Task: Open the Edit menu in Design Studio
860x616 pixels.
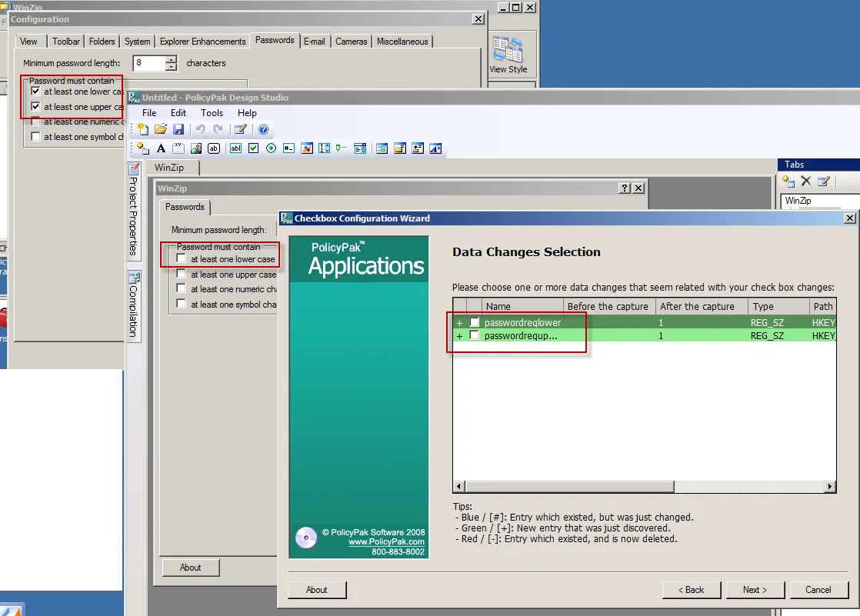Action: [x=178, y=112]
